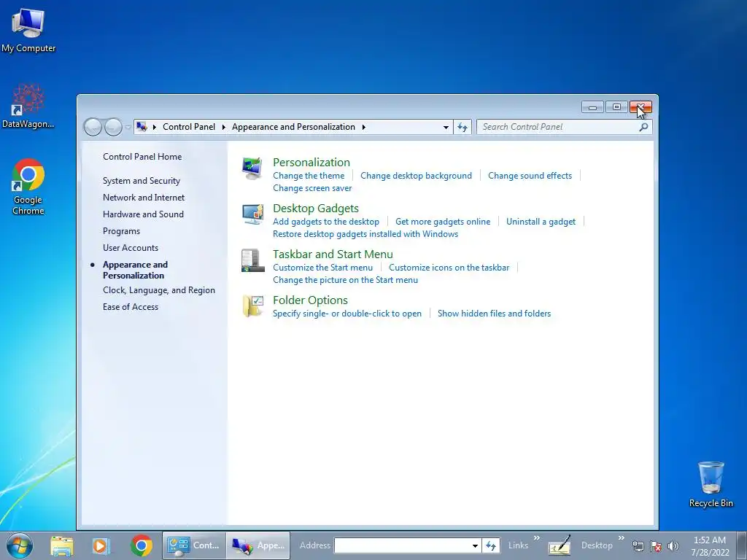Click Get more gadgets online

point(443,222)
